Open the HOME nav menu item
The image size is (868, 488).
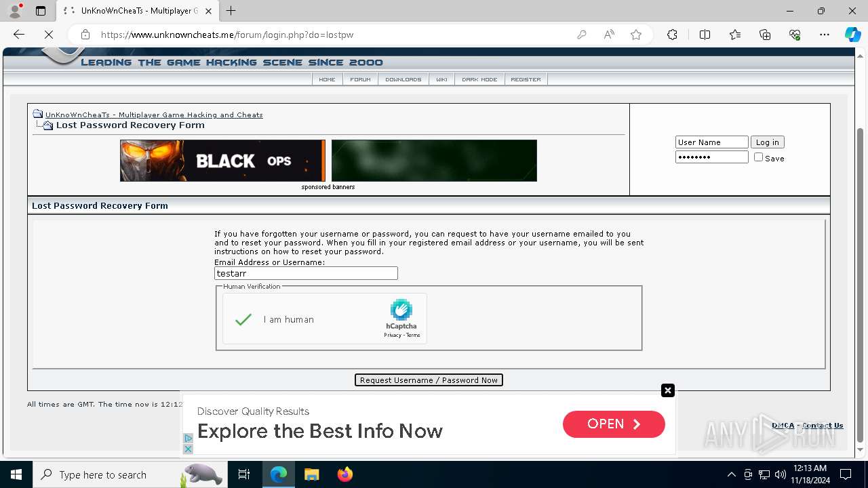(327, 79)
